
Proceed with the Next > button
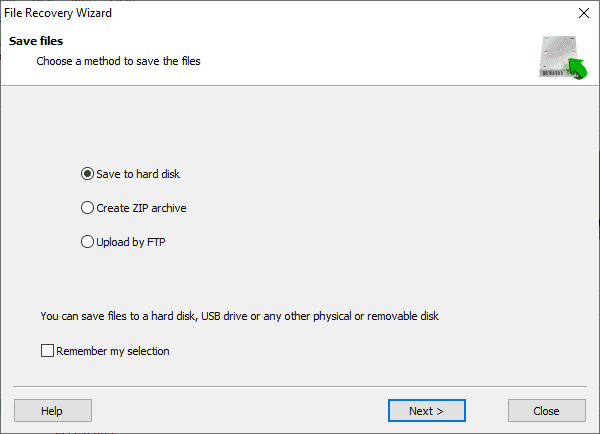click(x=425, y=411)
